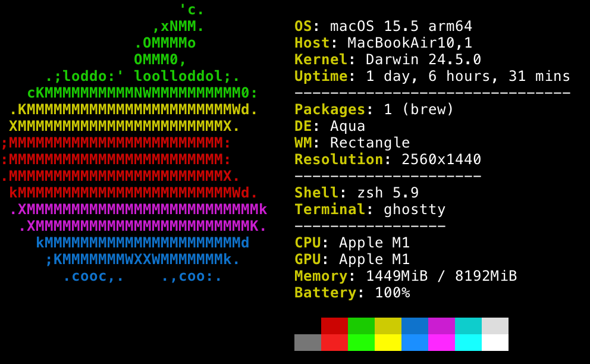Select the yellow "DE" label
Viewport: 590px width, 364px height.
coord(303,126)
